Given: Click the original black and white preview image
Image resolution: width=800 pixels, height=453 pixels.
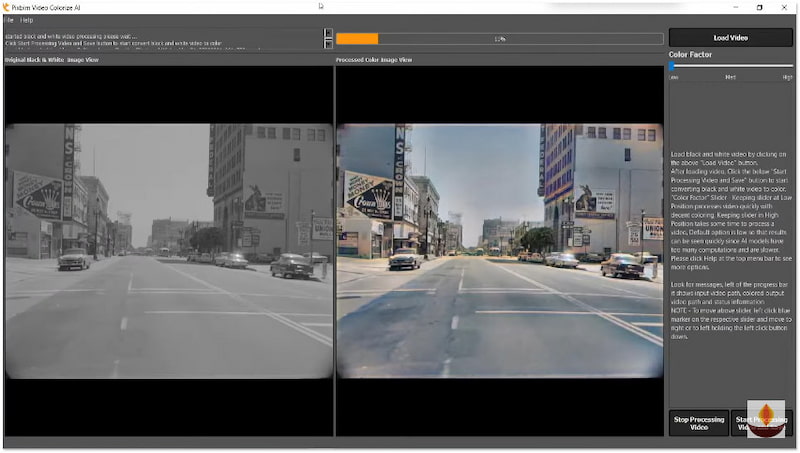Looking at the screenshot, I should (x=168, y=250).
